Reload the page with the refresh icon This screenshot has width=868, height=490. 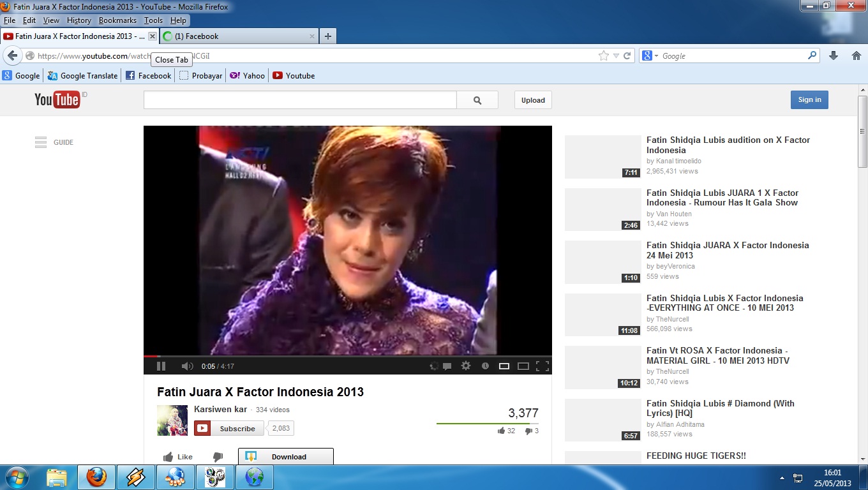(x=627, y=56)
